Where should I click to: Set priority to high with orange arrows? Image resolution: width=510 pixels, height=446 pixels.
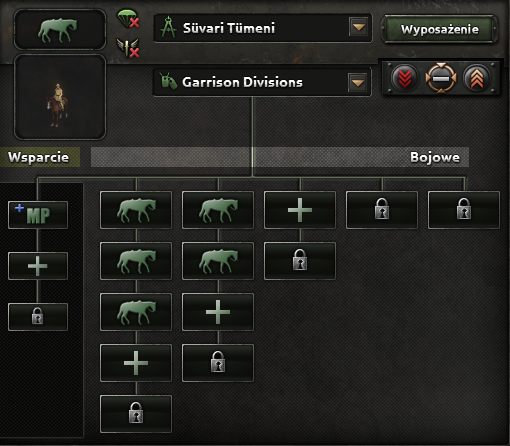pos(477,79)
